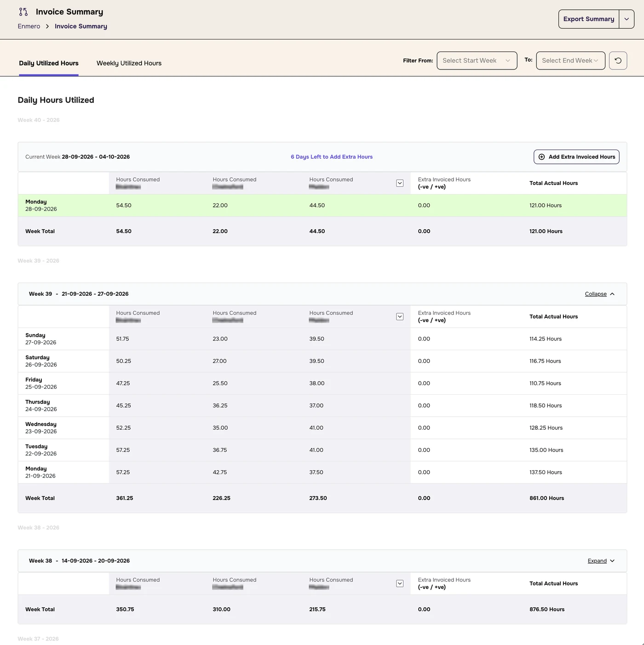The height and width of the screenshot is (645, 644).
Task: Click the 51.75 hours value for Sunday
Action: (122, 339)
